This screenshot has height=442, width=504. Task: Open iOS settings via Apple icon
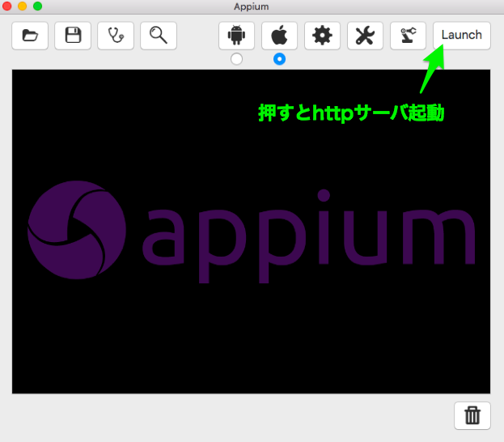279,36
